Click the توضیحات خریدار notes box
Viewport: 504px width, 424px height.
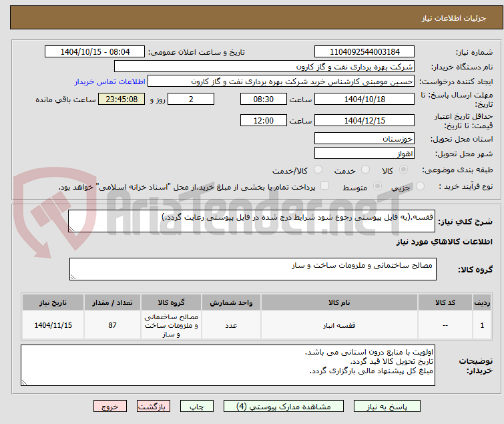[228, 365]
